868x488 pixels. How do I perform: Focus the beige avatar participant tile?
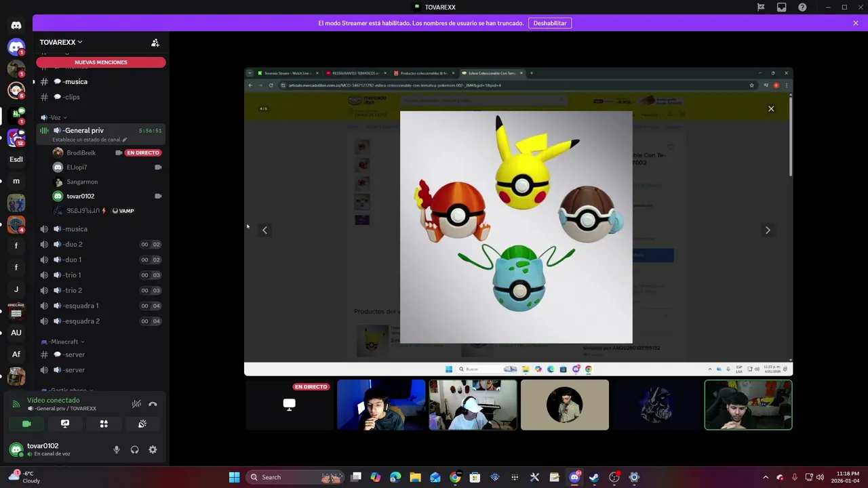(x=565, y=405)
